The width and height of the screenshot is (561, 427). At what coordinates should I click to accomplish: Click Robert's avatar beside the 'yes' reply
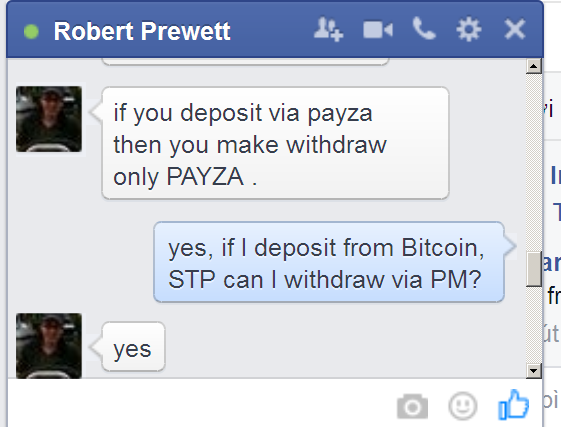point(49,346)
